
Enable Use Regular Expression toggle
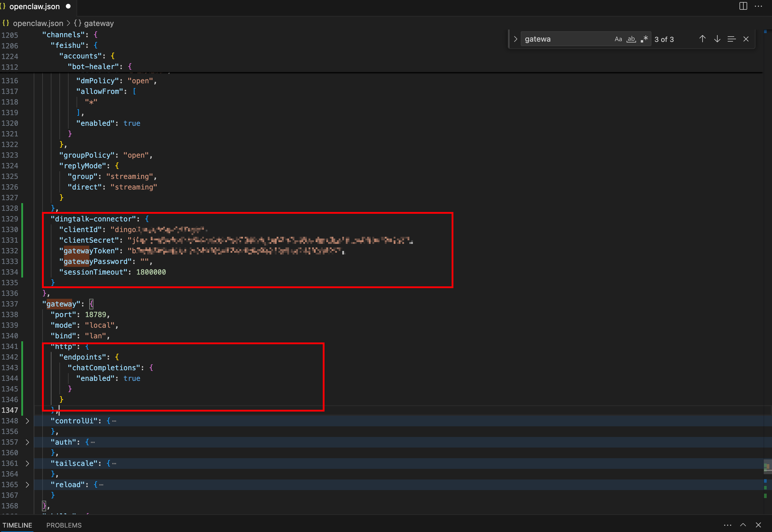pos(644,39)
